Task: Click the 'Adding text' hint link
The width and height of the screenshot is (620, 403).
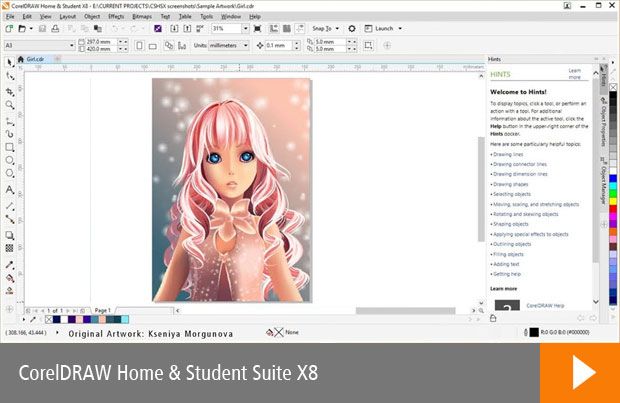Action: pyautogui.click(x=506, y=263)
